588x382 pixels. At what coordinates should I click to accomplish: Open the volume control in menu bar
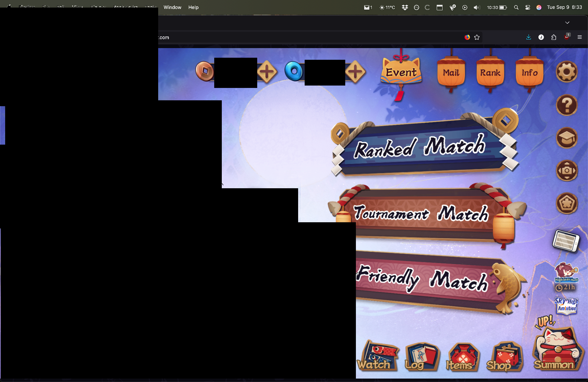477,7
